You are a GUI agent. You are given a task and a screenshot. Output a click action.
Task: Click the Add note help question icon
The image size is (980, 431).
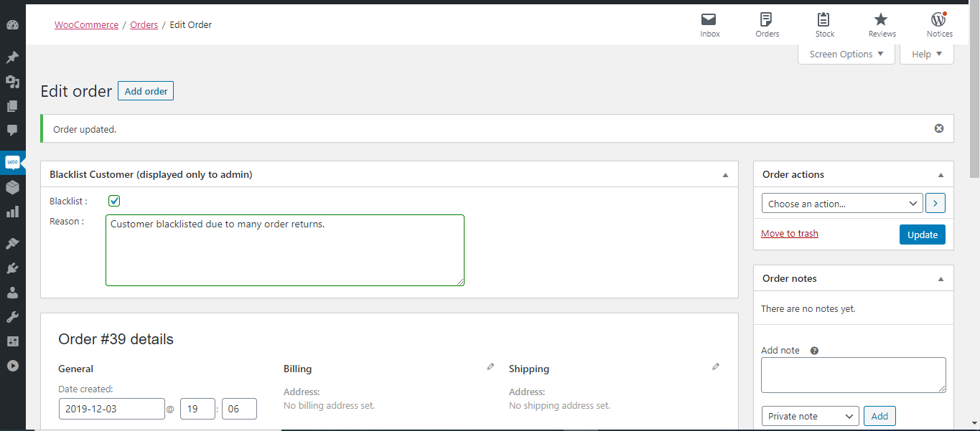coord(814,351)
